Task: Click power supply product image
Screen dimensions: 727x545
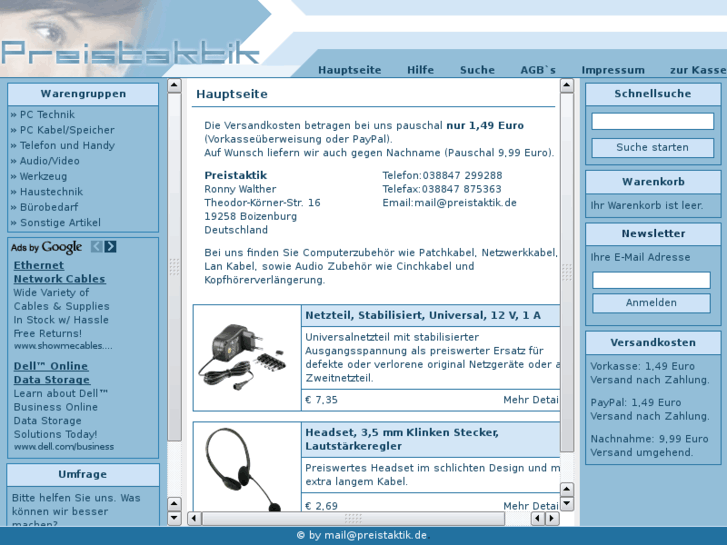Action: [242, 357]
